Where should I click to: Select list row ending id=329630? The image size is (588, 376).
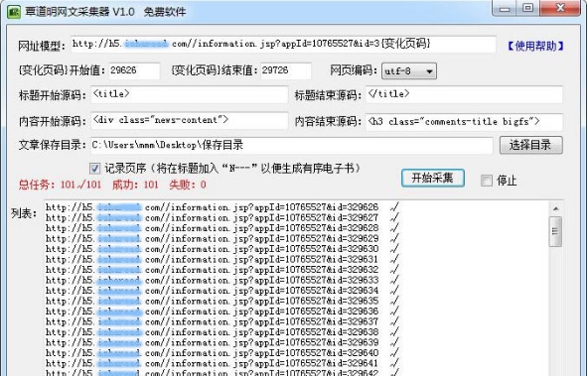[222, 249]
